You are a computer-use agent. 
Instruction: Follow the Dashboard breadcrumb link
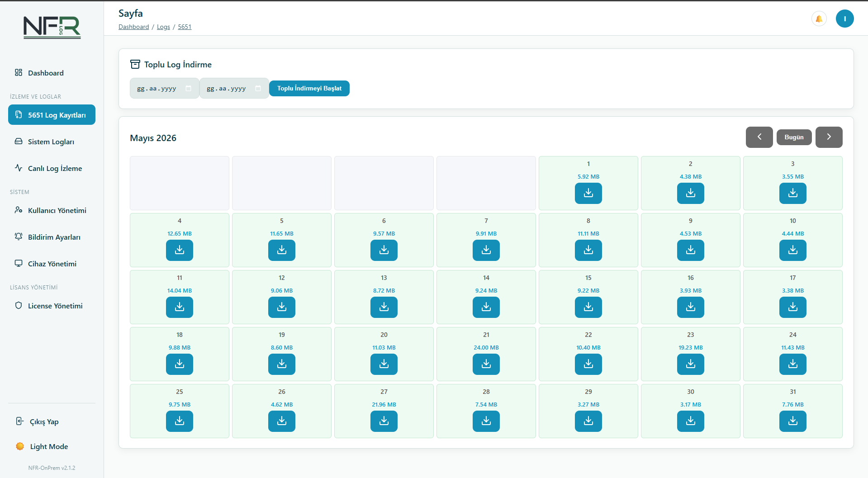(x=133, y=27)
